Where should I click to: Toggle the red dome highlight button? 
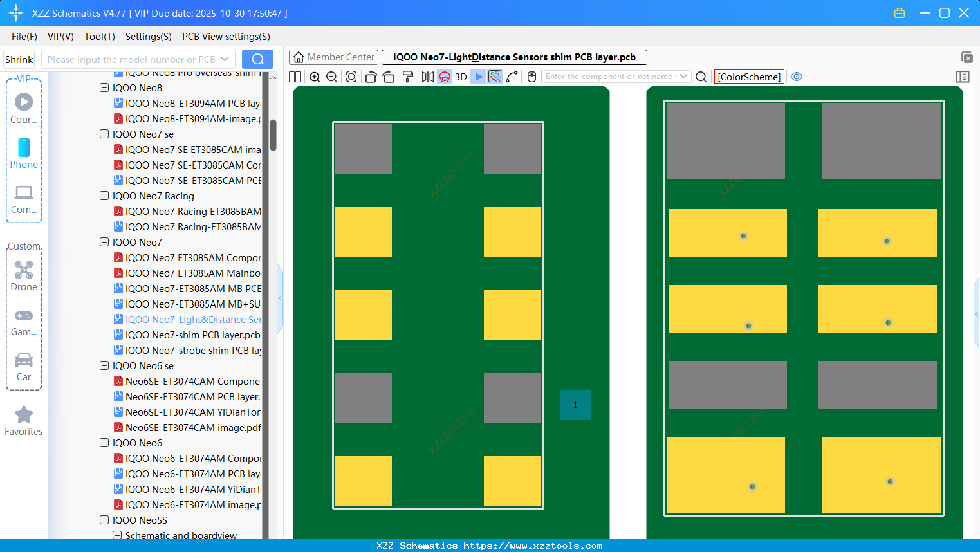pyautogui.click(x=445, y=77)
